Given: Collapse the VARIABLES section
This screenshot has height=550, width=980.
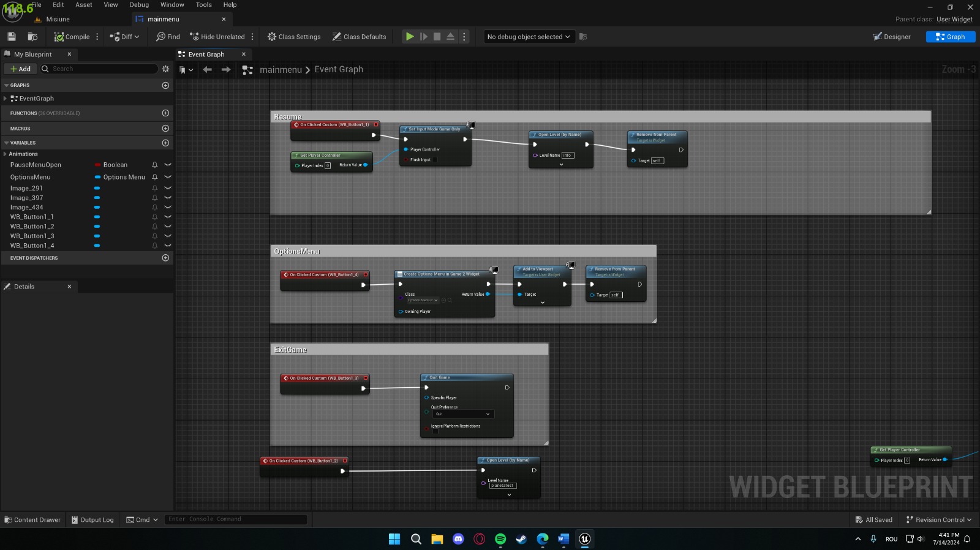Looking at the screenshot, I should [x=7, y=143].
